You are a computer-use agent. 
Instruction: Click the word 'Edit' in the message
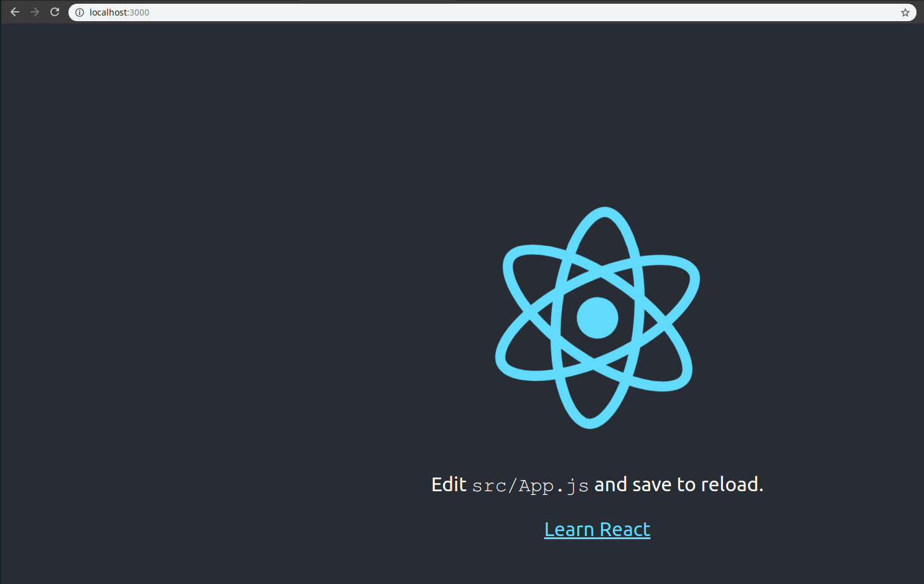coord(449,484)
